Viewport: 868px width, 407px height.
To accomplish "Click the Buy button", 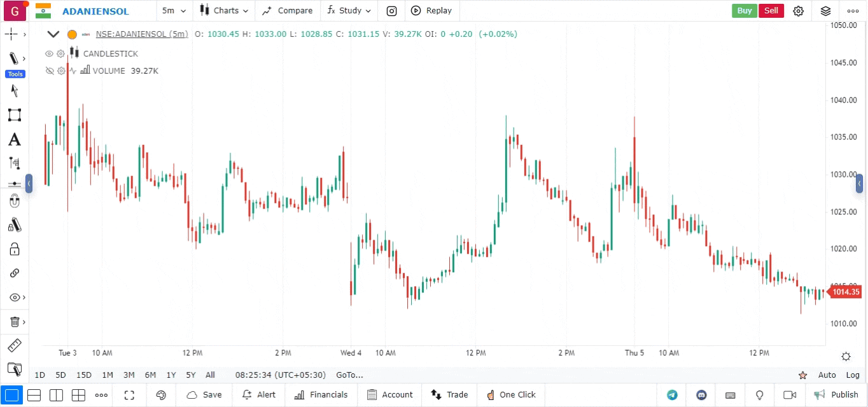I will point(744,11).
